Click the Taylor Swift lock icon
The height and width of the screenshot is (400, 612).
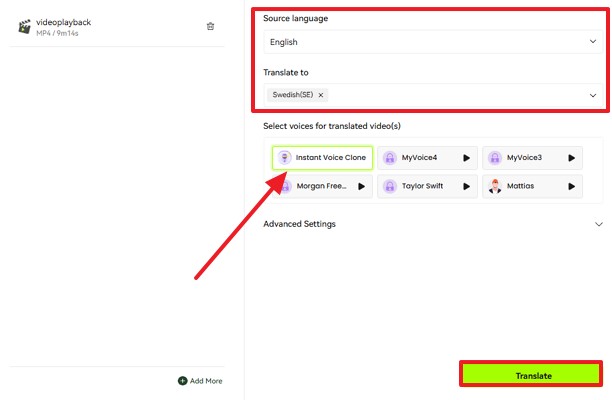pyautogui.click(x=390, y=186)
